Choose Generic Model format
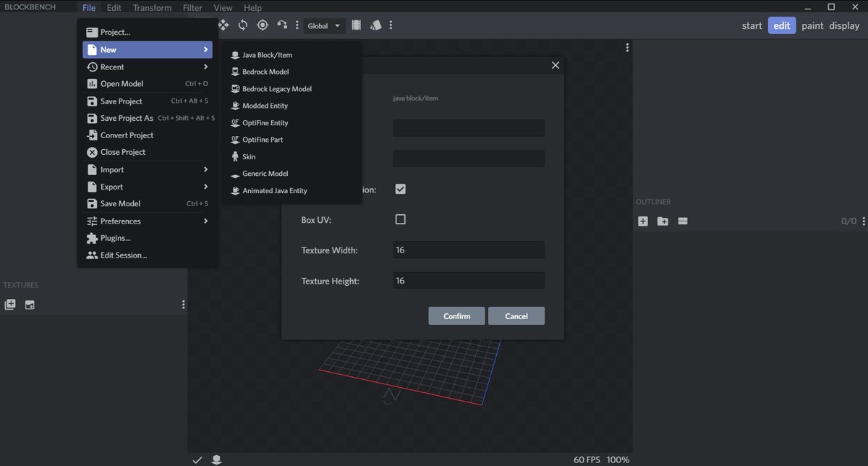This screenshot has width=868, height=466. pos(292,174)
